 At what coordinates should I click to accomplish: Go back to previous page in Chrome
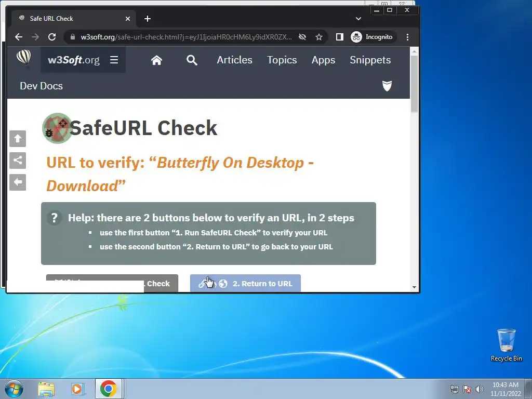tap(19, 37)
